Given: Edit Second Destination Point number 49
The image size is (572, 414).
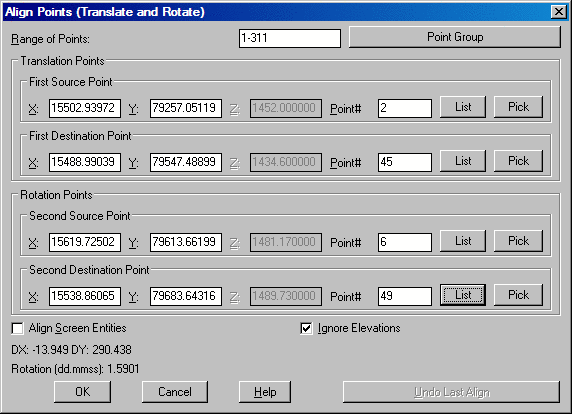Looking at the screenshot, I should point(405,296).
